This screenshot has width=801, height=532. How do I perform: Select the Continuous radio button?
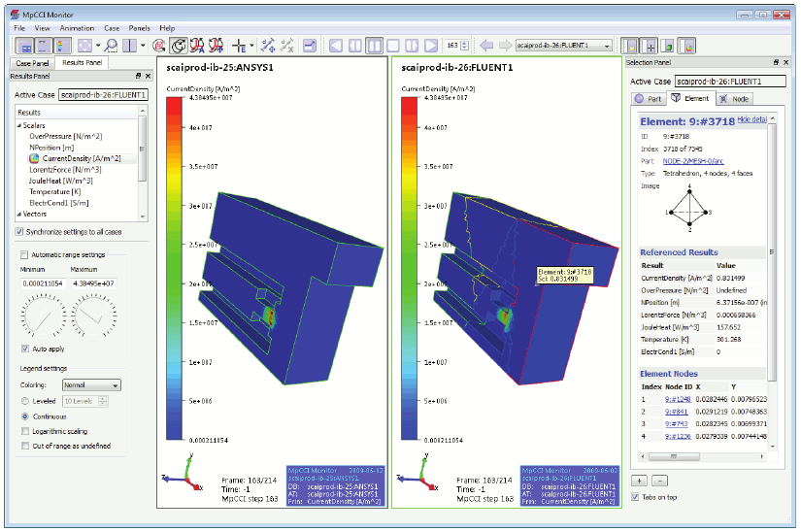(x=25, y=416)
